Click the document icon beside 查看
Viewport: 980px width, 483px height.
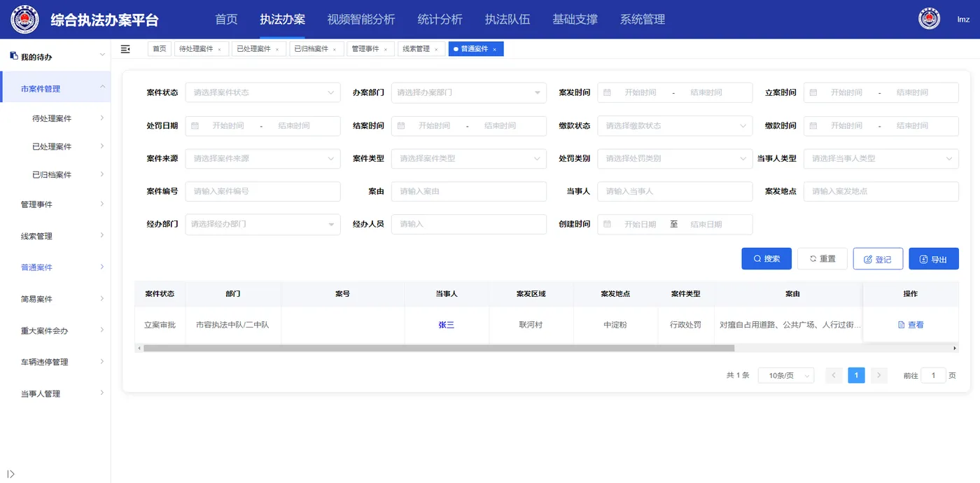[902, 324]
